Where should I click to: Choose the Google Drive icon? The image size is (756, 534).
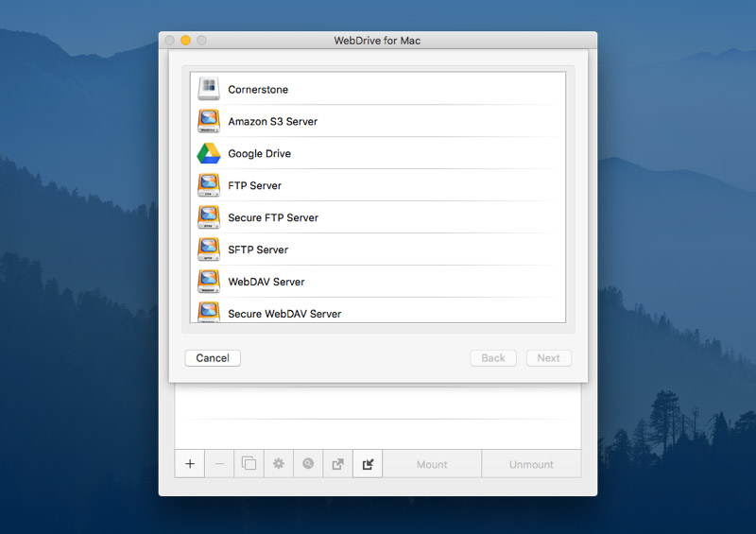208,153
